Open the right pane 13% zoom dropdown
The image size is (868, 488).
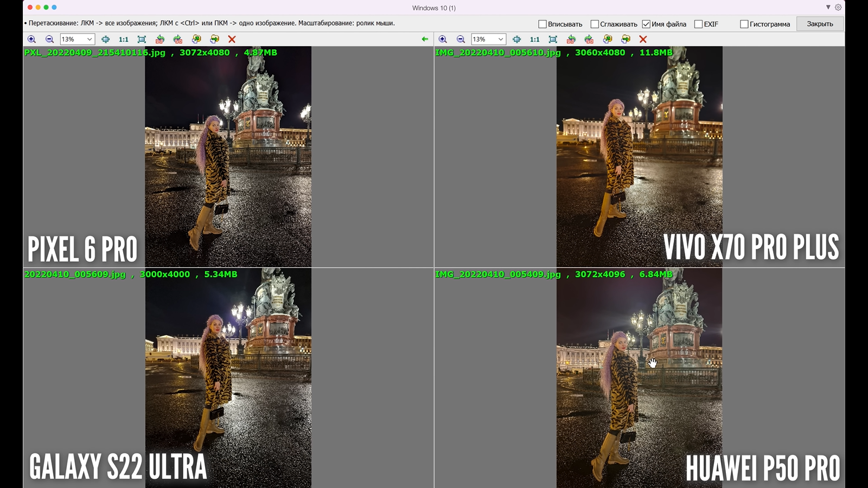(501, 39)
